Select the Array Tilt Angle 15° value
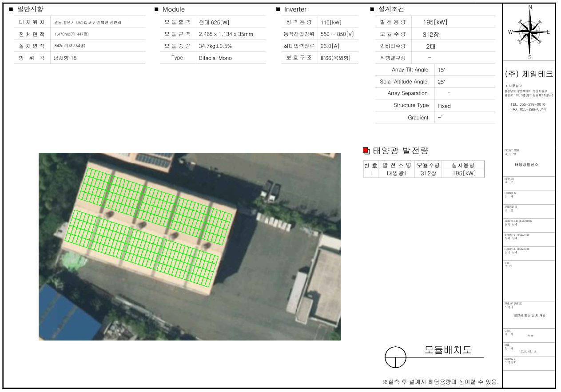The width and height of the screenshot is (561, 392). click(441, 70)
